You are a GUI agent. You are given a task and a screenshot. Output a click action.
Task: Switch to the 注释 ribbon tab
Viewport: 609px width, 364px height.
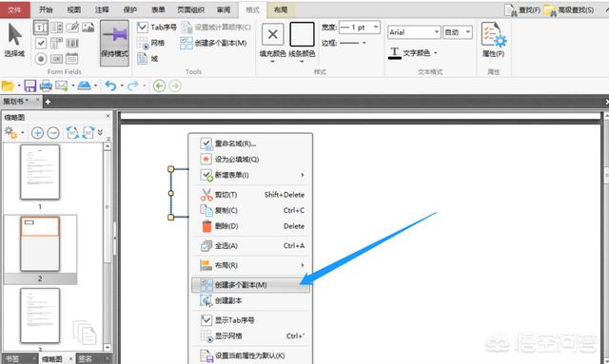[102, 10]
